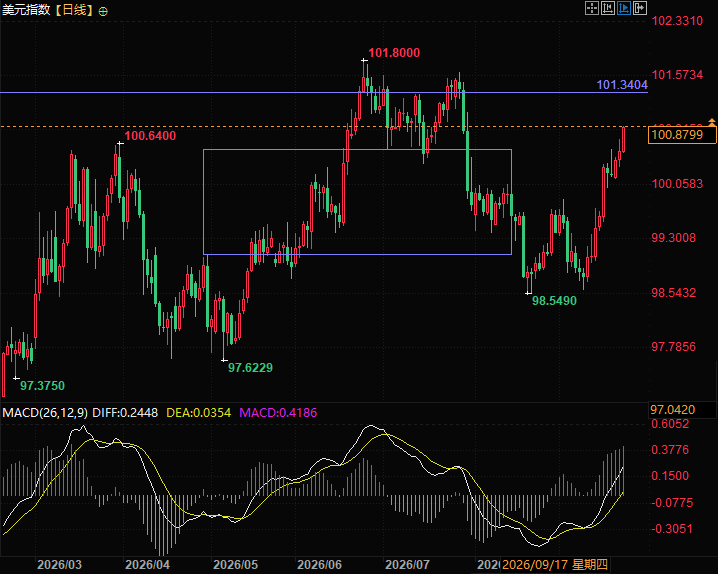Click the 98.5490 low price label
The width and height of the screenshot is (718, 574).
(x=554, y=301)
